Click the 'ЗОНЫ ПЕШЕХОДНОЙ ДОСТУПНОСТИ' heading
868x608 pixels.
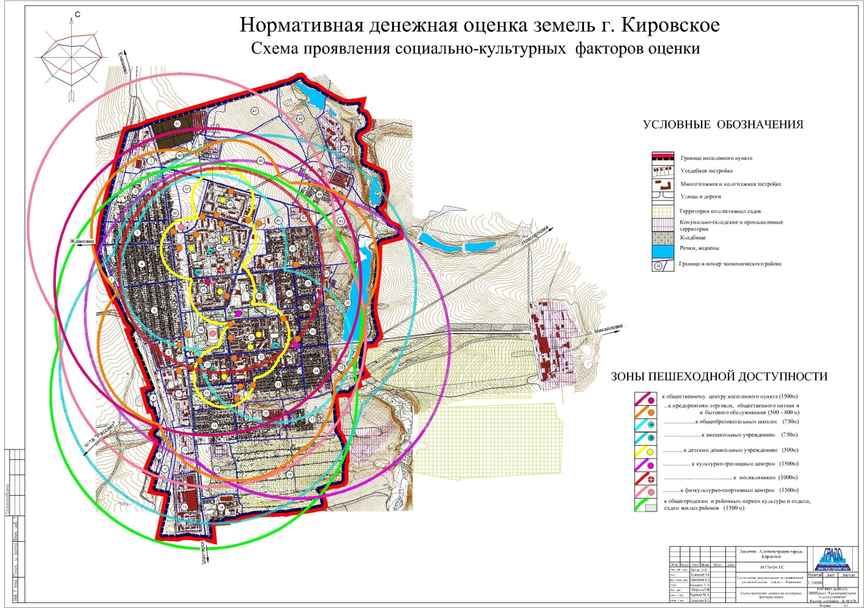tap(719, 377)
